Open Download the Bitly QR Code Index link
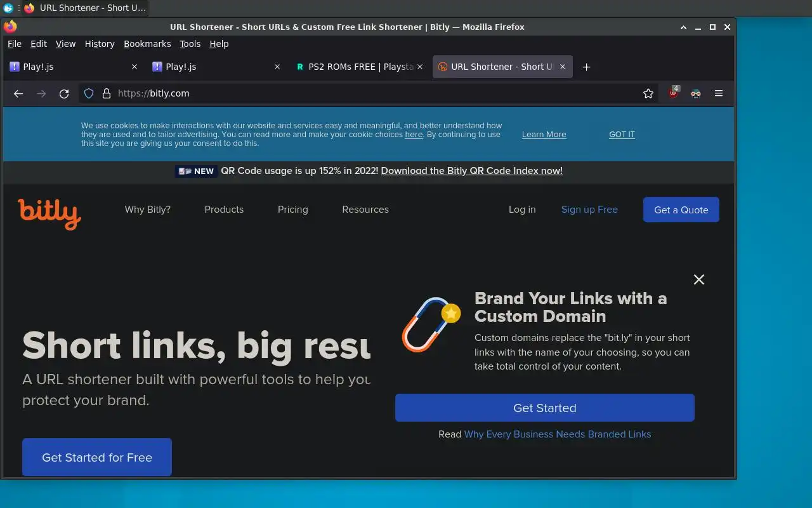 472,171
